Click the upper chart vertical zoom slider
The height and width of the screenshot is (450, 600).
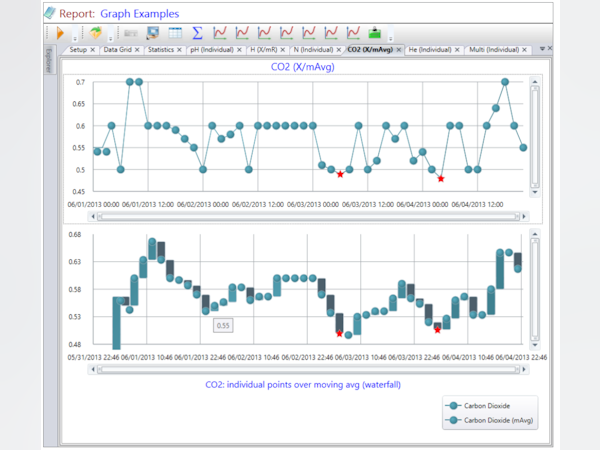coord(535,137)
